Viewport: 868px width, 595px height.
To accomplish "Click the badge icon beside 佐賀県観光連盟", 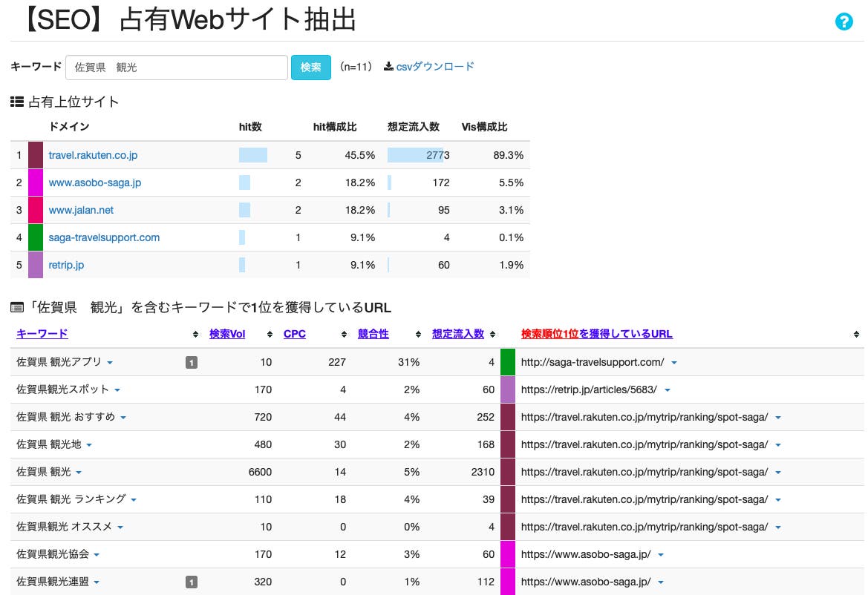I will 191,582.
